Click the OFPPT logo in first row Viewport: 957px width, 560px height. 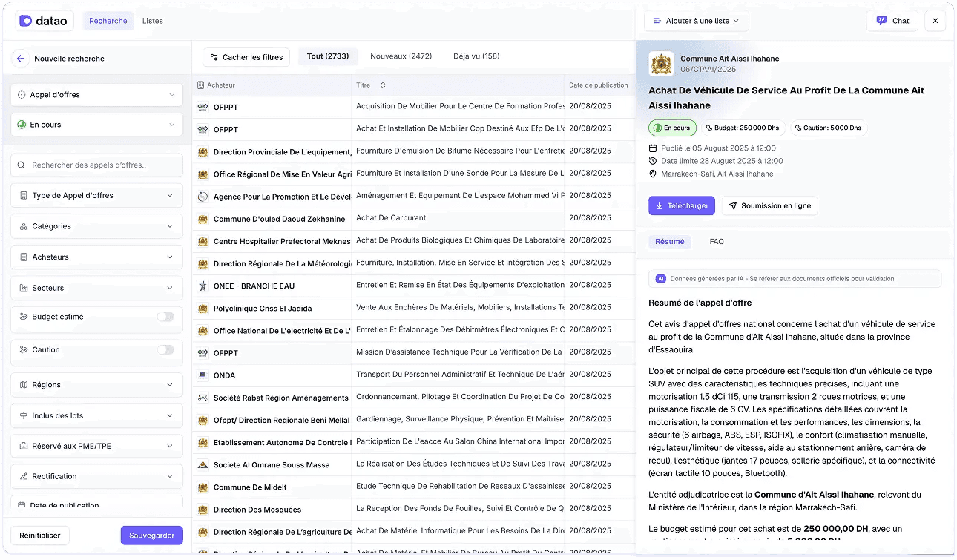(x=203, y=108)
